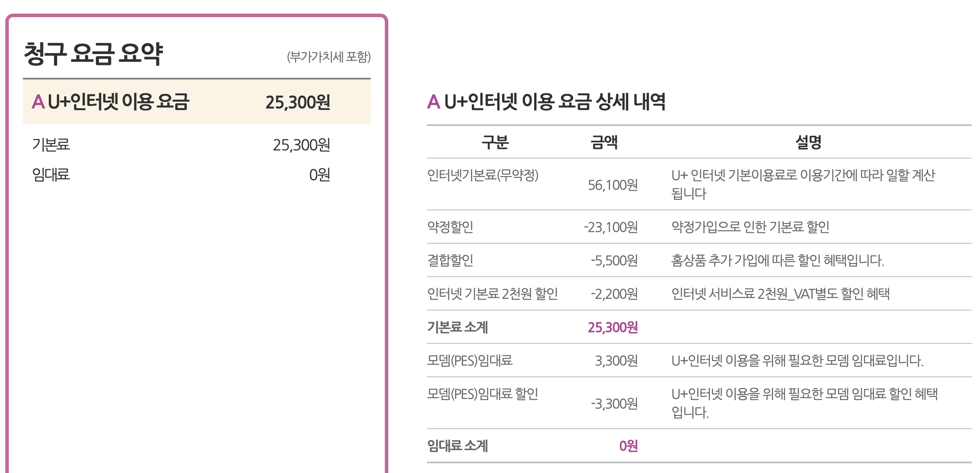Viewport: 980px width, 473px height.
Task: Click the -5,500원 결합할인 amount
Action: coord(614,260)
